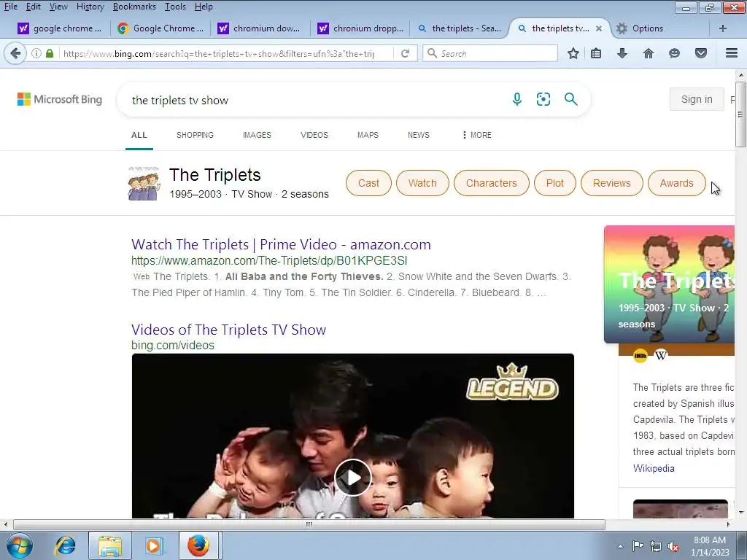This screenshot has width=747, height=560.
Task: Open 'Videos of The Triplets TV Show' link
Action: tap(228, 330)
